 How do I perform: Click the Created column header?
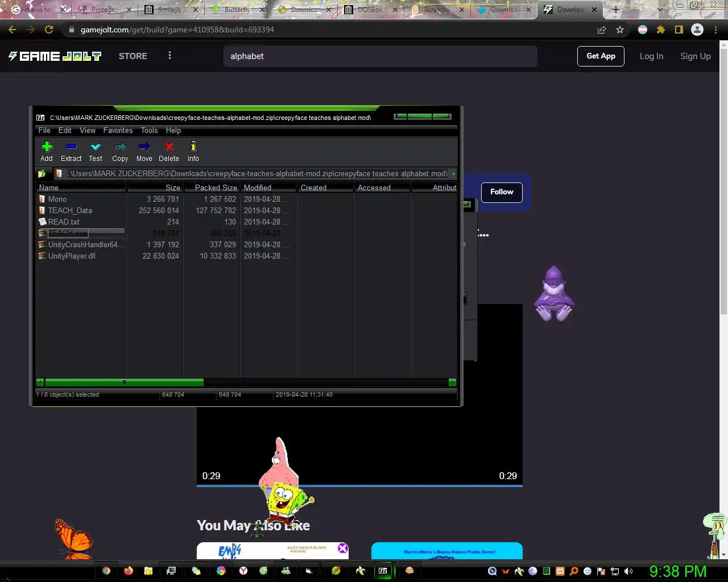(325, 188)
